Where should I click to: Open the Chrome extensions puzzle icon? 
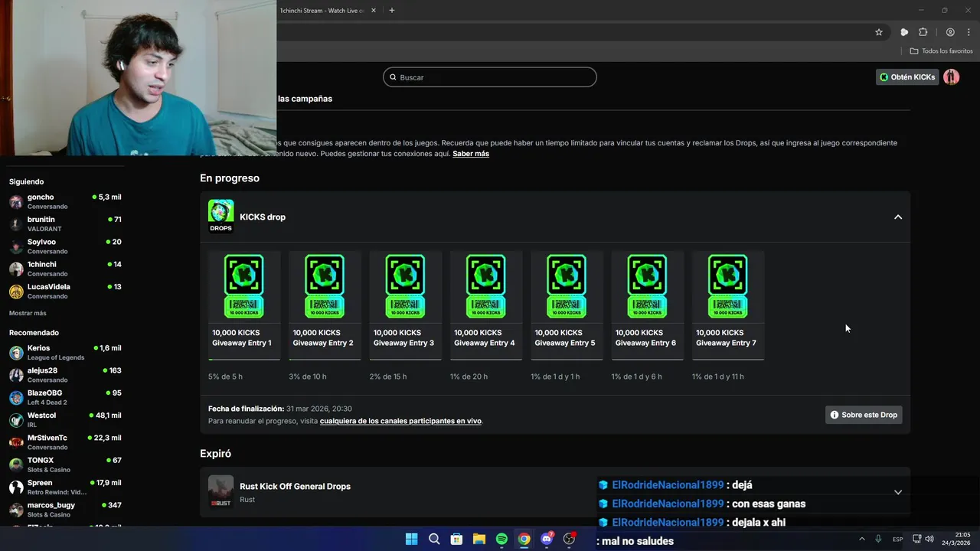923,32
